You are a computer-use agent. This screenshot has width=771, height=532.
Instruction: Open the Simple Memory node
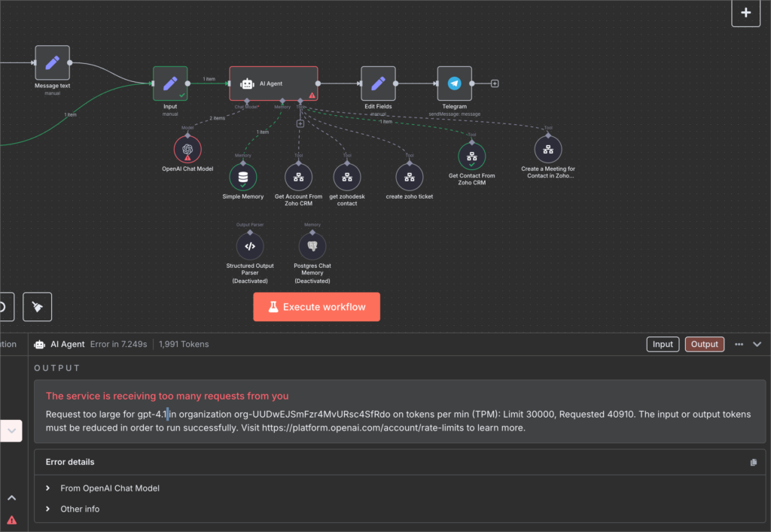tap(243, 177)
